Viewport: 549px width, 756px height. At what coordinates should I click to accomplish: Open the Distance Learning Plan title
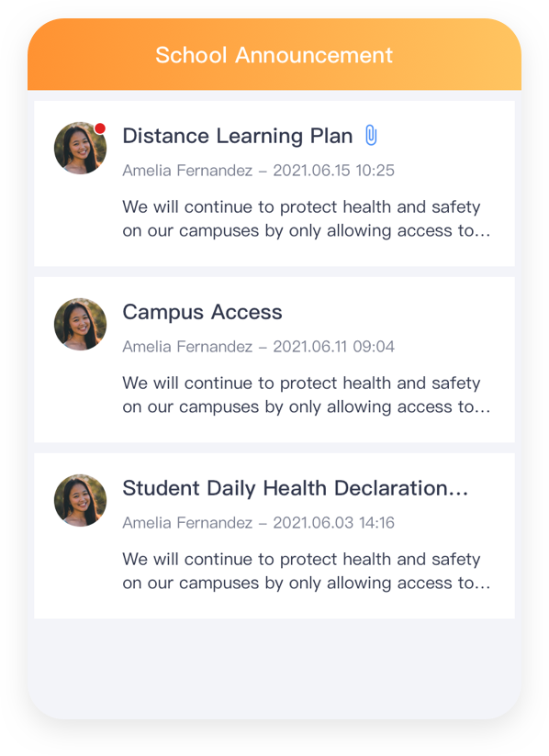click(x=238, y=136)
